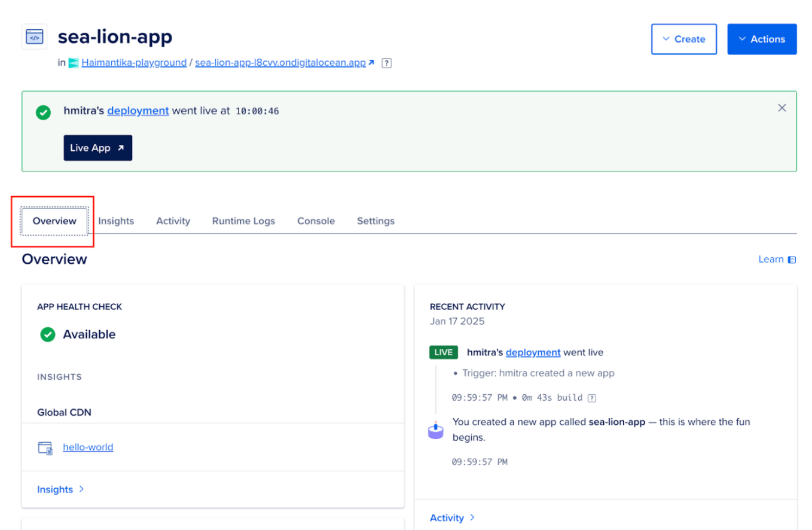Click the Learn docs icon
Image resolution: width=812 pixels, height=530 pixels.
coord(792,260)
